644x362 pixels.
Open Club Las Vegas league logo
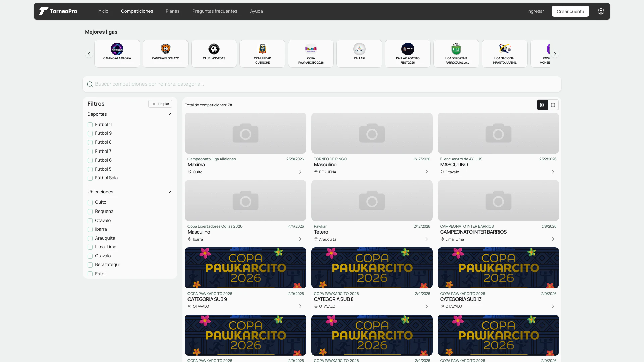tap(214, 49)
